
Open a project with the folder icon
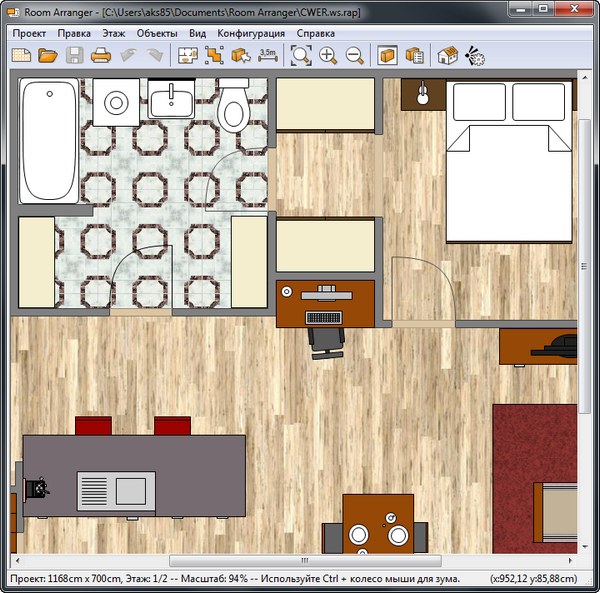47,56
